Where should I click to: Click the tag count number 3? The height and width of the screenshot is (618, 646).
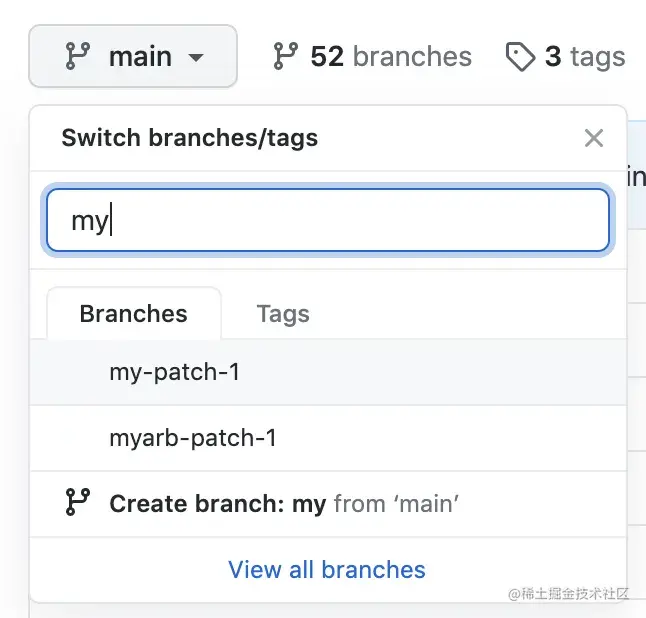553,57
